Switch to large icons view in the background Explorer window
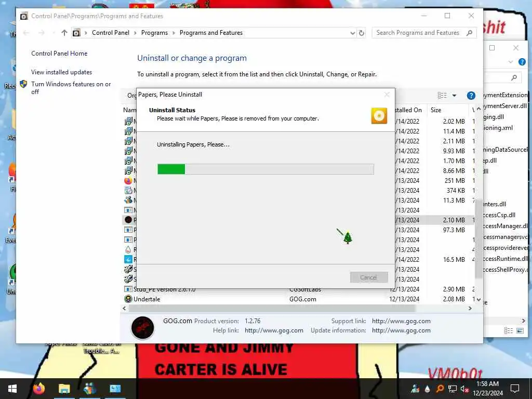532x399 pixels. (520, 330)
